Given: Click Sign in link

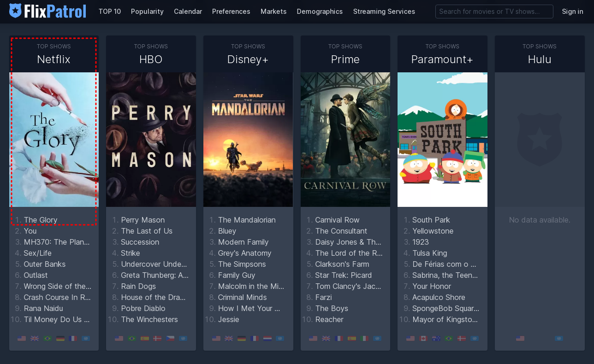Looking at the screenshot, I should (x=572, y=12).
